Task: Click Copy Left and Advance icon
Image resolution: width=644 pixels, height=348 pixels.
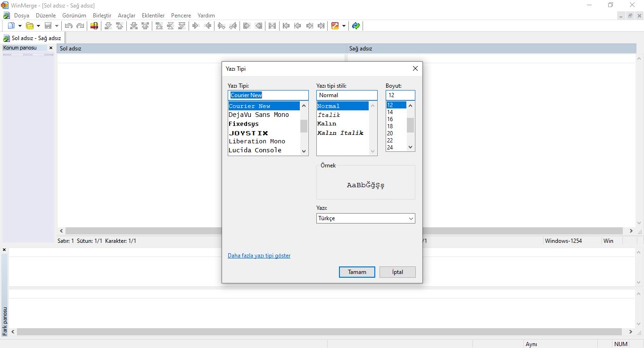Action: [232, 26]
